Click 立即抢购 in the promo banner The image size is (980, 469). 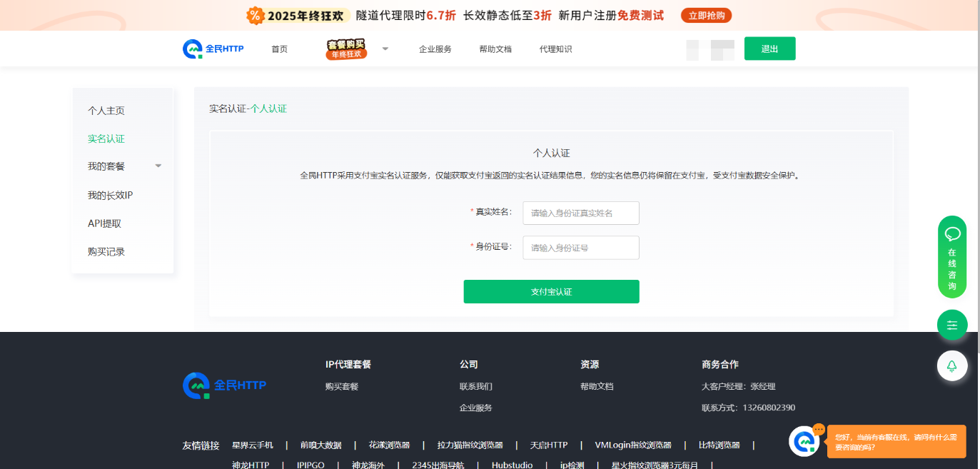[706, 16]
